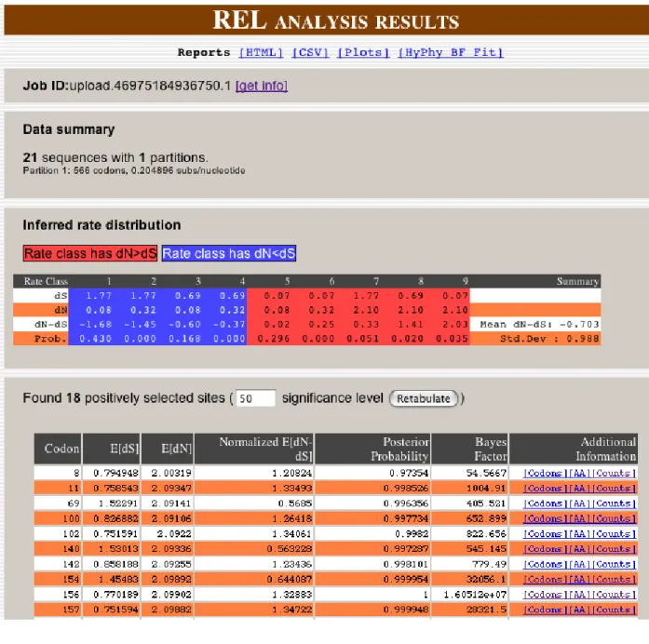Open the Plots report link
This screenshot has height=644, width=649.
click(363, 52)
